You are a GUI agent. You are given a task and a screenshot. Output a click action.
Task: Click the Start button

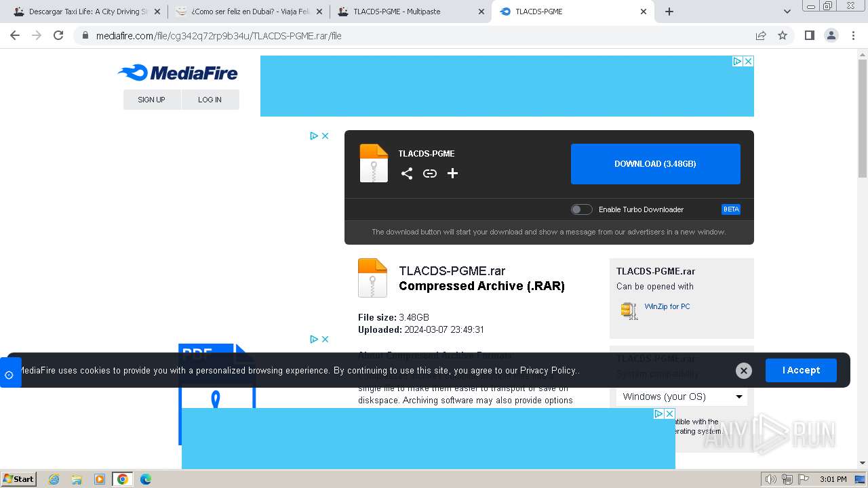coord(18,479)
